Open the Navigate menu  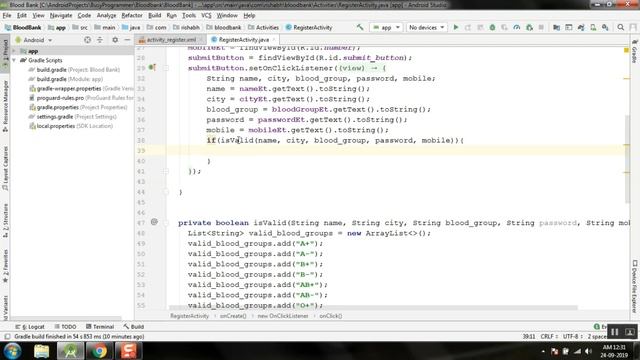pos(61,16)
